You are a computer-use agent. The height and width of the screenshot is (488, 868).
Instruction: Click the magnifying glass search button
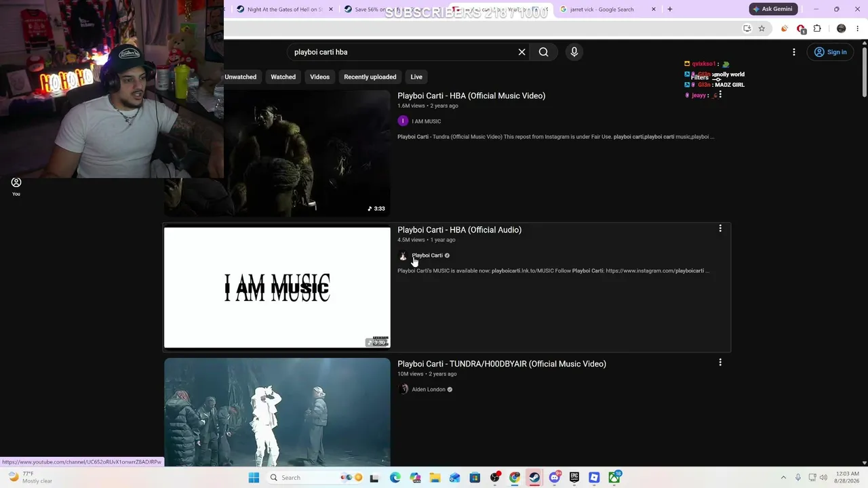tap(543, 52)
